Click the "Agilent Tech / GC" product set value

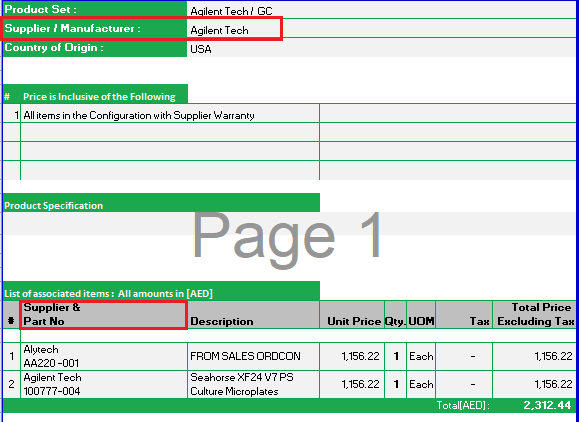(x=231, y=11)
